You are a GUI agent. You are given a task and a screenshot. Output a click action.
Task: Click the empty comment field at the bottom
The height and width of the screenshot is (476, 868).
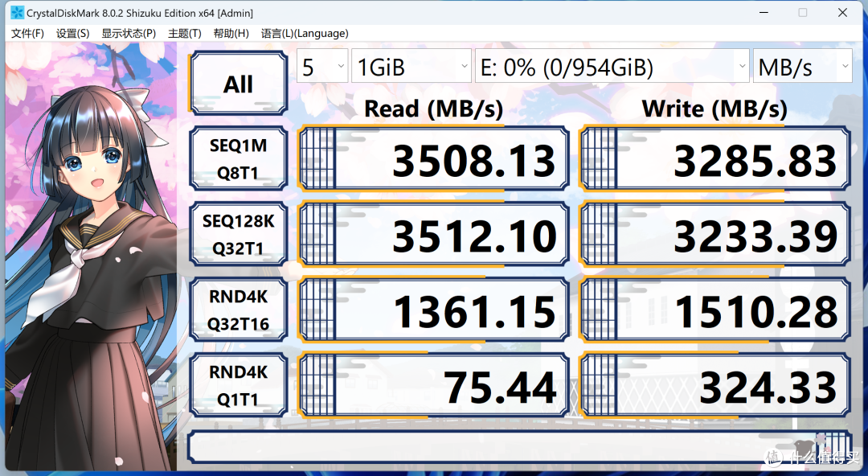519,446
